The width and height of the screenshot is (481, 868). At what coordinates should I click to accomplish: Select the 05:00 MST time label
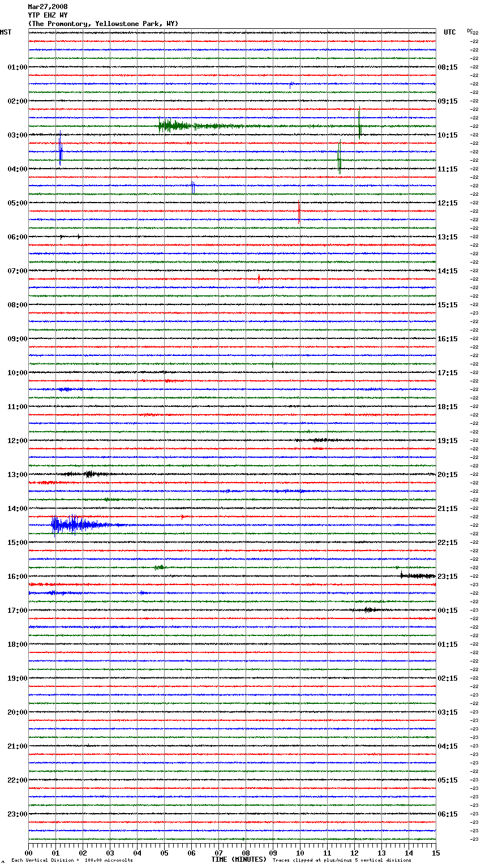tap(18, 203)
